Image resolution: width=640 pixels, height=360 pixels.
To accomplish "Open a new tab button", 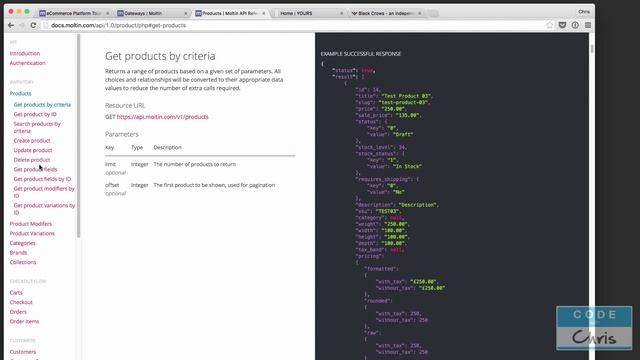I will (433, 13).
